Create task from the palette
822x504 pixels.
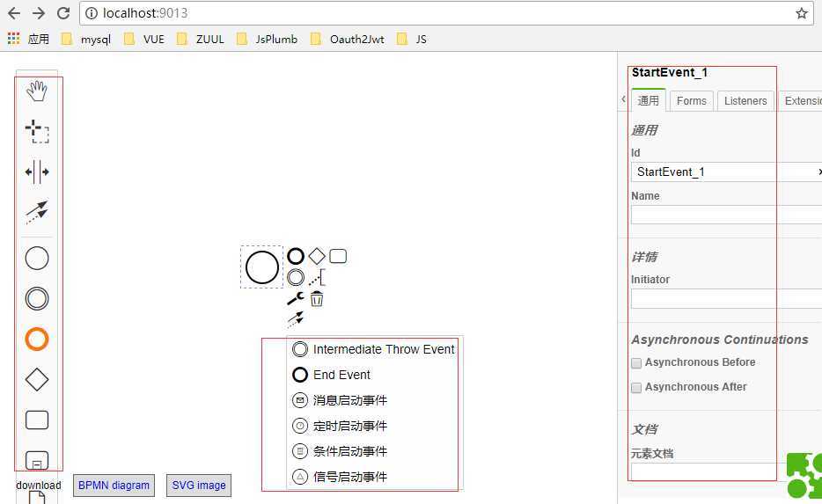point(37,420)
